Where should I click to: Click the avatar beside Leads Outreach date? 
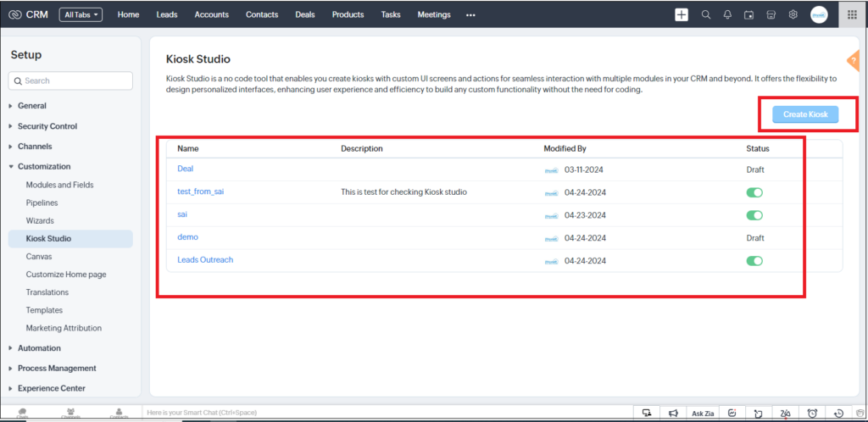click(x=551, y=261)
